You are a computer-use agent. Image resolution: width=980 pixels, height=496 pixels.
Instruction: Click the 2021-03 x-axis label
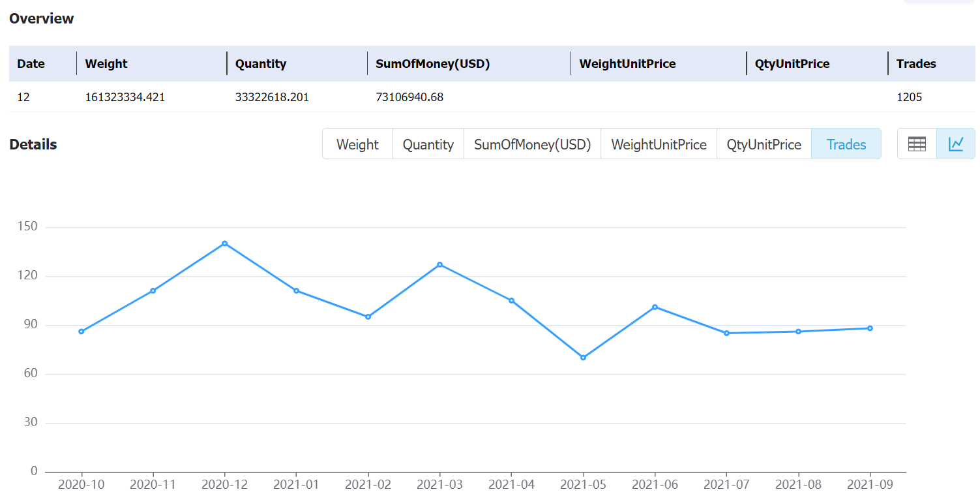[x=440, y=485]
